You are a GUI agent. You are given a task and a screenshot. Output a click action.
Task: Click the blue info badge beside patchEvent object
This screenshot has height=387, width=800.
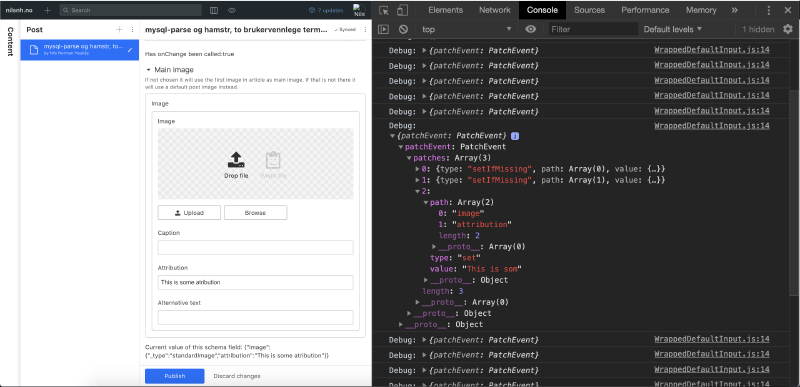515,136
